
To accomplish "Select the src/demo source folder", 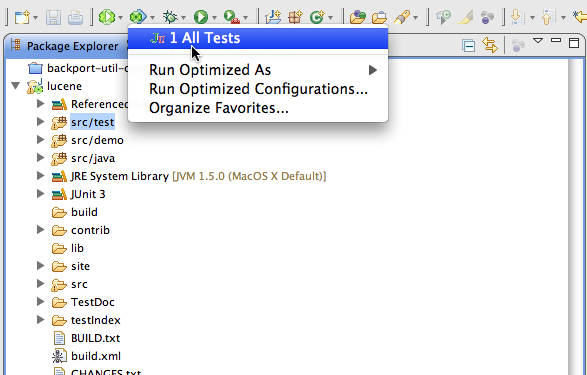I will [97, 140].
